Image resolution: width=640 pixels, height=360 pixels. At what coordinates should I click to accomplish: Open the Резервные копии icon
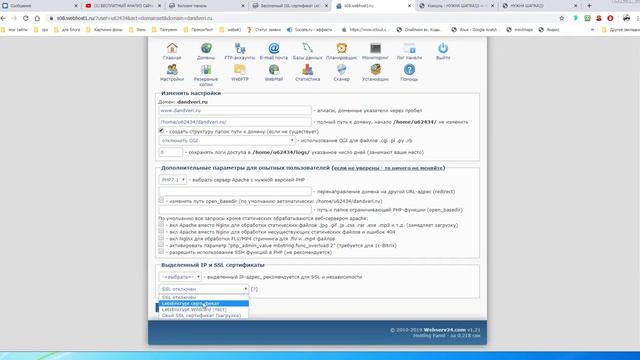(206, 70)
